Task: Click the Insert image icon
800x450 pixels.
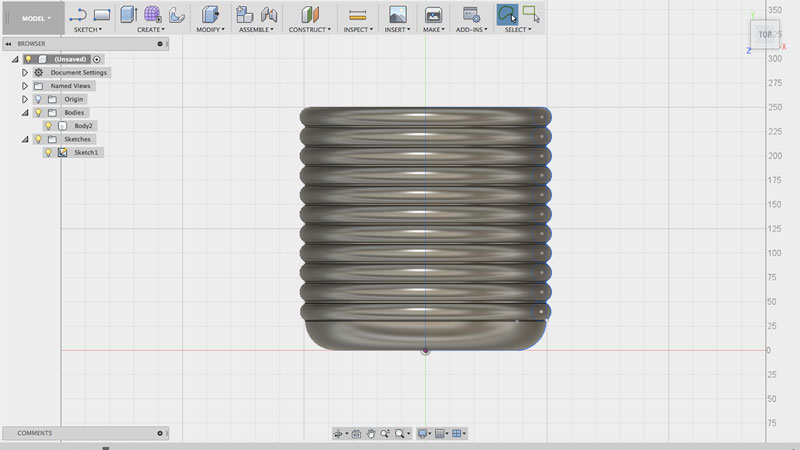Action: (398, 14)
